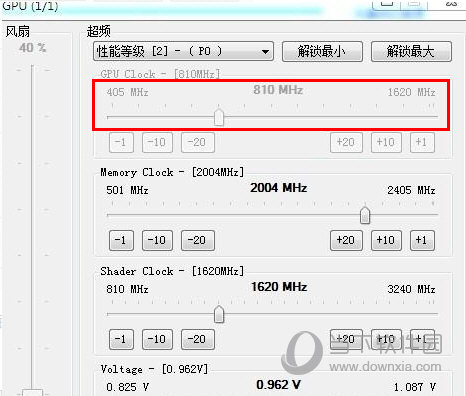Screen dimensions: 466x396
Task: Click the 解锁最小 button
Action: point(322,51)
